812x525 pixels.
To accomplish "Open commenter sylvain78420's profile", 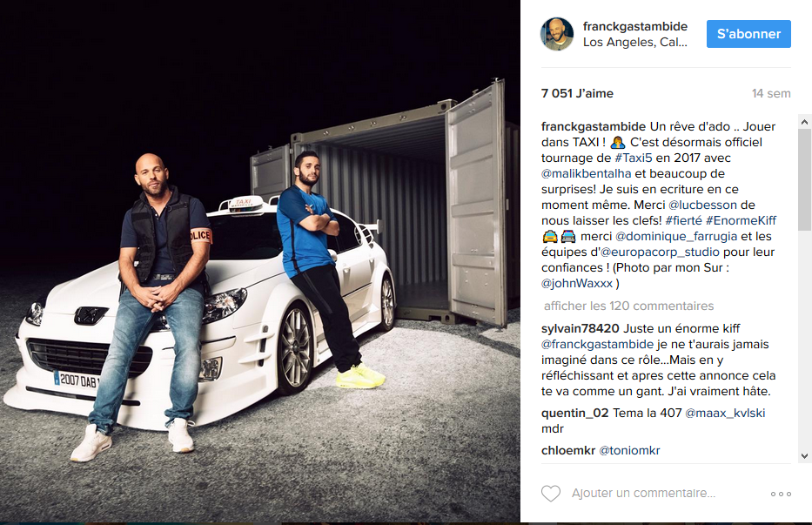I will coord(580,328).
